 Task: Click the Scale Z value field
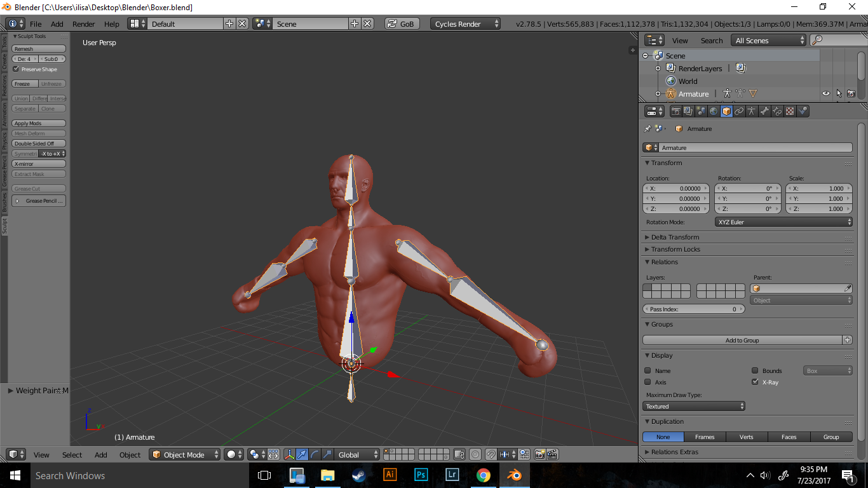coord(819,208)
